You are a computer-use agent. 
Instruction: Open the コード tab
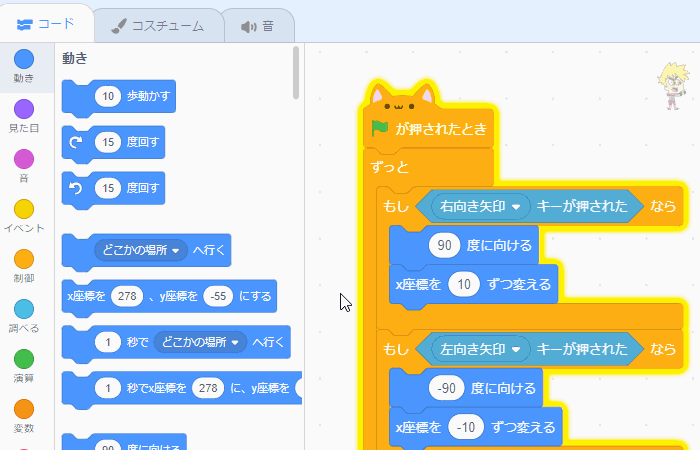46,24
